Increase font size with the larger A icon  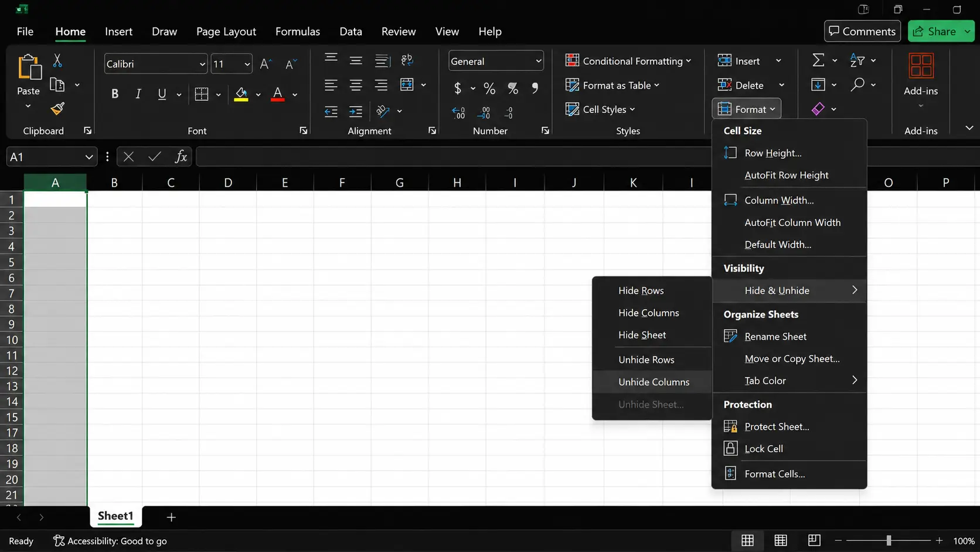(x=266, y=64)
